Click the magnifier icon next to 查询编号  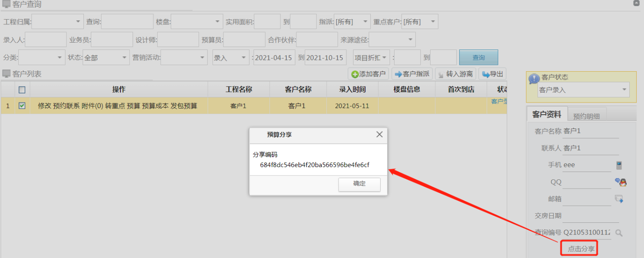[x=619, y=233]
